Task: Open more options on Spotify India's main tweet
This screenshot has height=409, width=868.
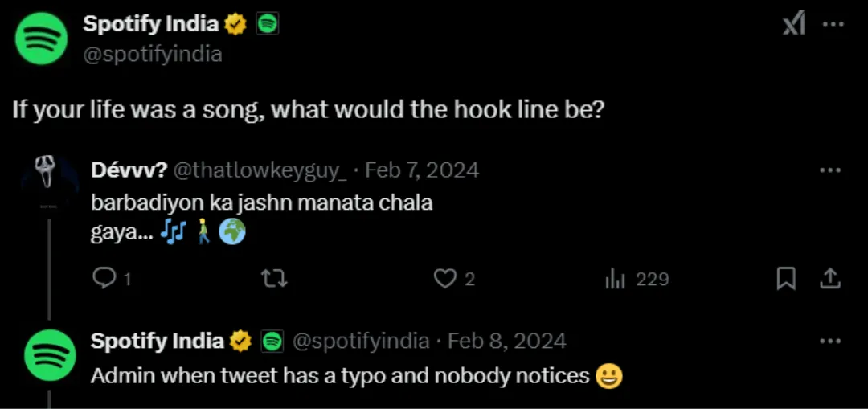Action: pos(833,24)
